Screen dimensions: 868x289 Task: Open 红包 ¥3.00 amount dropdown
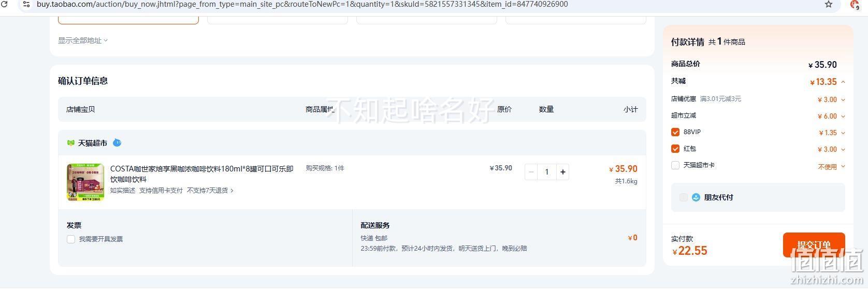click(843, 150)
